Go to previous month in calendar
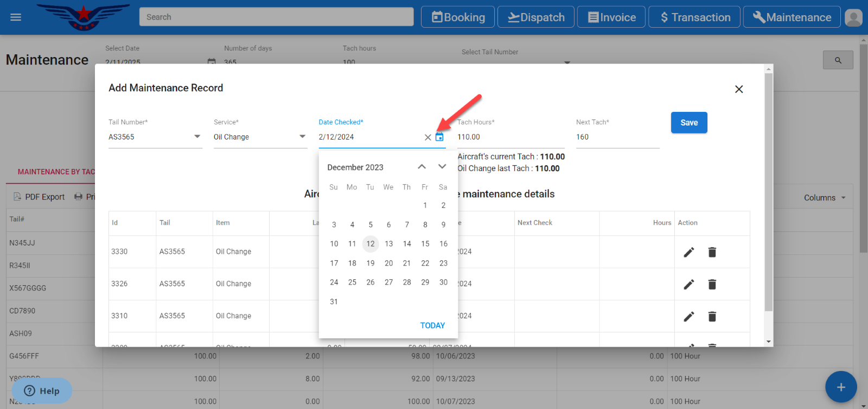The width and height of the screenshot is (868, 409). (x=422, y=167)
